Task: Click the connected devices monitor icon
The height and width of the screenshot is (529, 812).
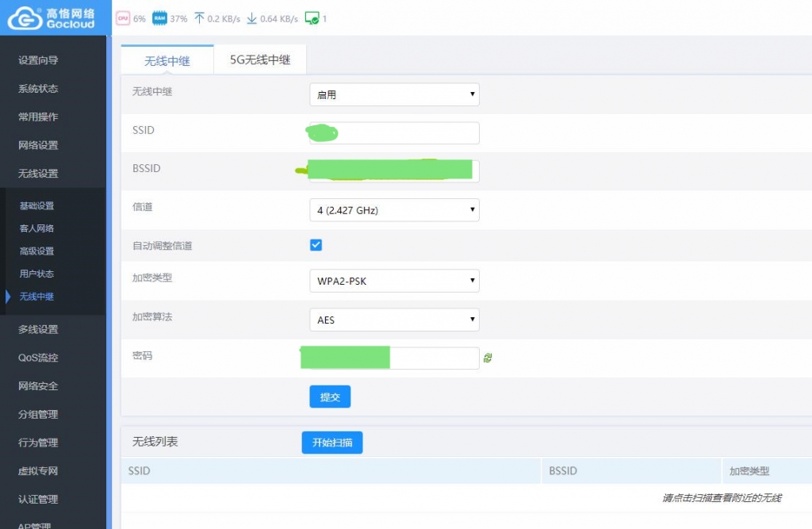Action: point(312,18)
